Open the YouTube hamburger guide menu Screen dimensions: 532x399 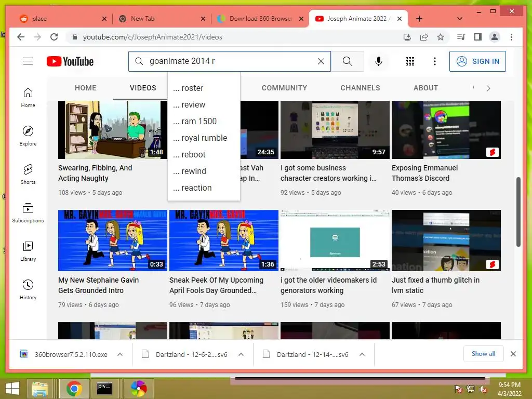[28, 61]
